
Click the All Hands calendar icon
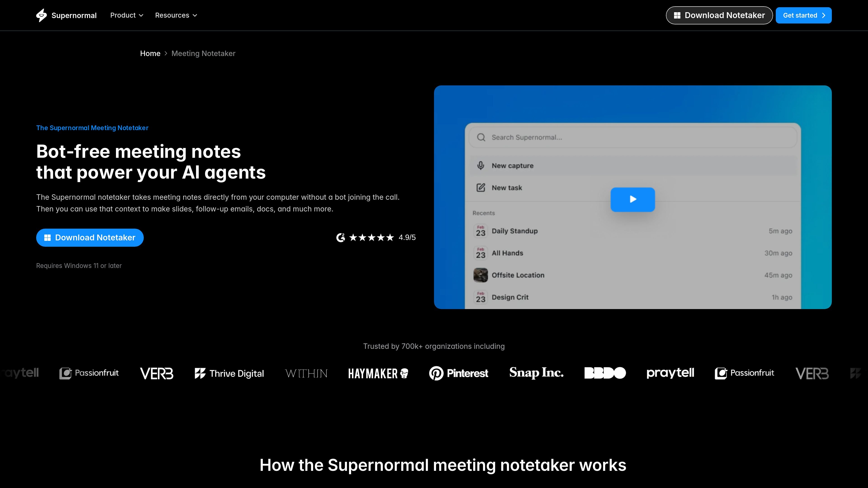(x=481, y=253)
